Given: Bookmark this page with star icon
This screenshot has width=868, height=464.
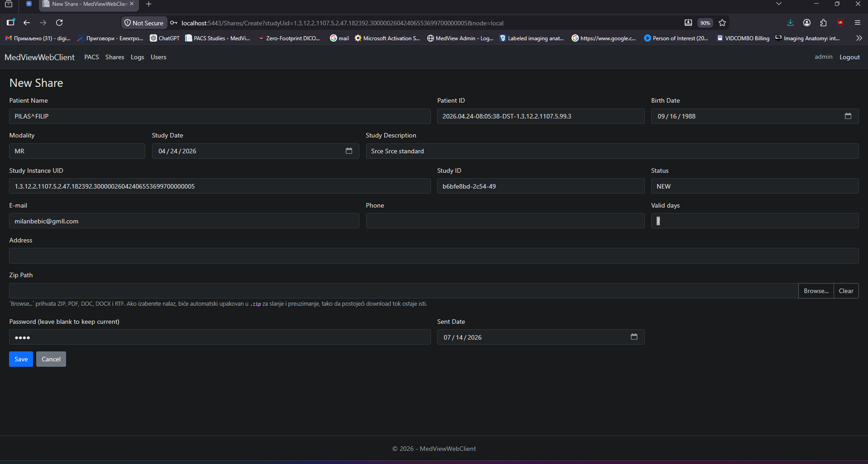Looking at the screenshot, I should pyautogui.click(x=722, y=23).
